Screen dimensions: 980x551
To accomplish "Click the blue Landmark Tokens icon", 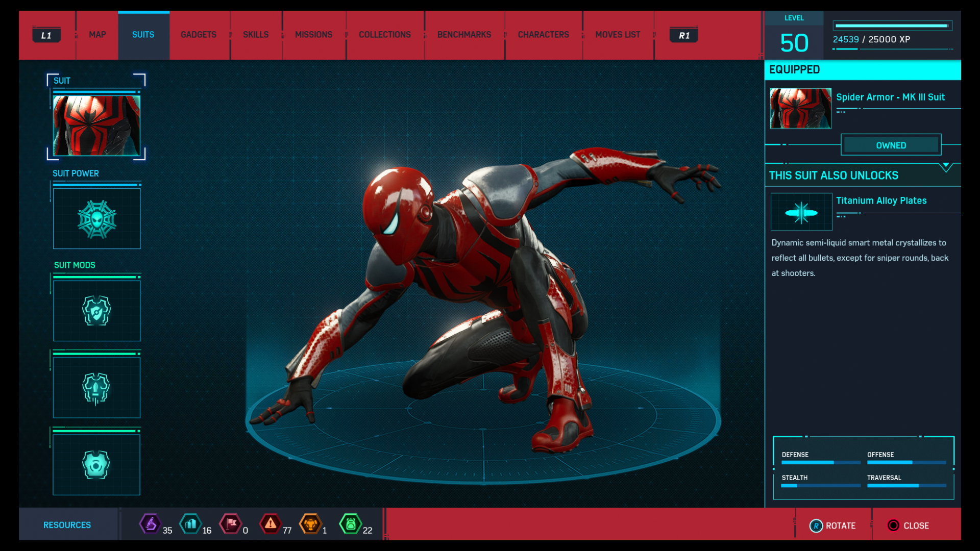I will point(190,524).
